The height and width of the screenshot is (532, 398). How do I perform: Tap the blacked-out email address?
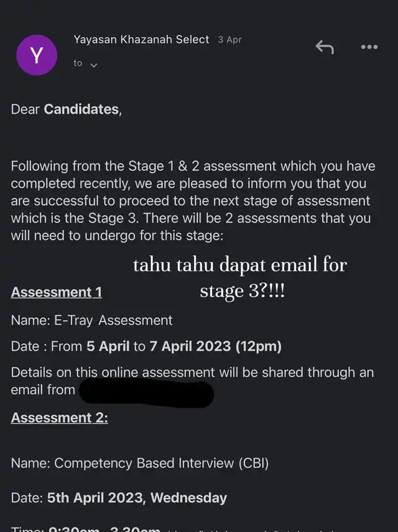(x=147, y=393)
